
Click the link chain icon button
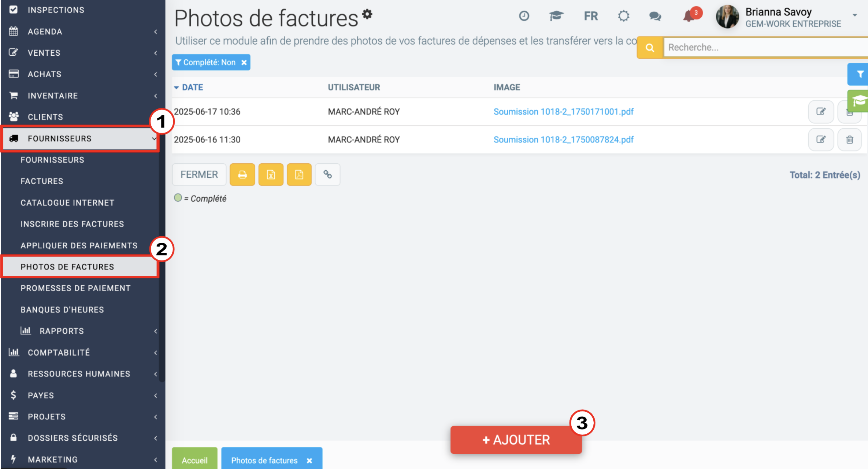point(328,175)
